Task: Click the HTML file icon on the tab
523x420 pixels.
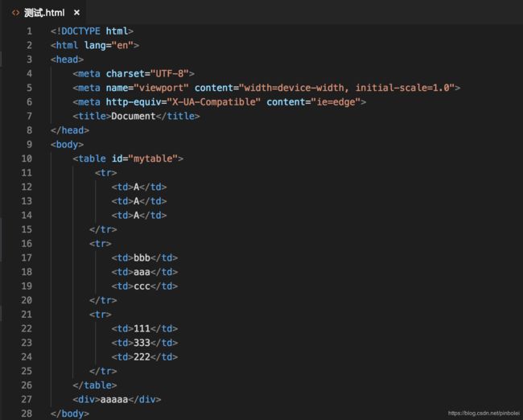Action: [x=15, y=13]
